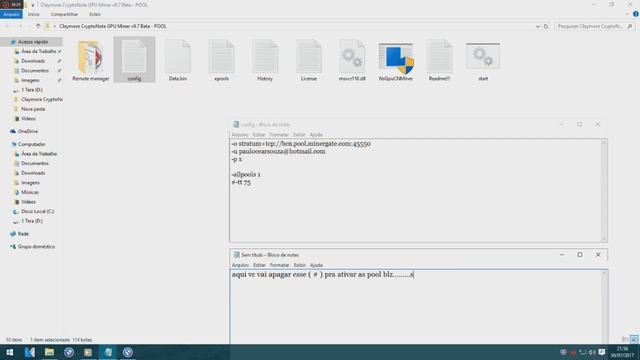Click the taskbar clock
This screenshot has width=640, height=360.
(x=622, y=352)
